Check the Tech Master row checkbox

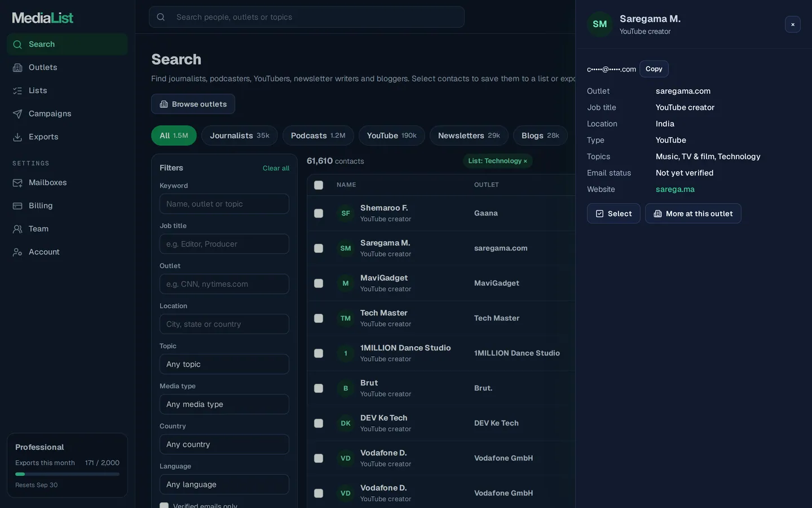tap(319, 318)
